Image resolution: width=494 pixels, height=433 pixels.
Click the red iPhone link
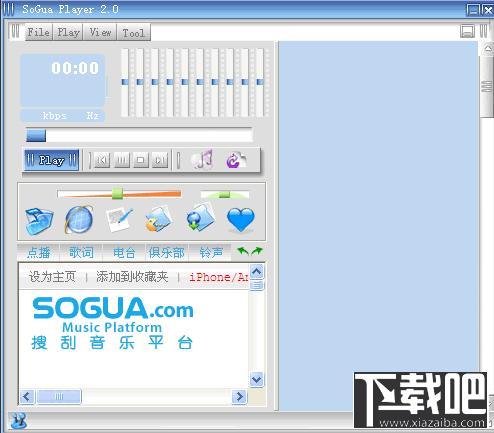point(219,277)
